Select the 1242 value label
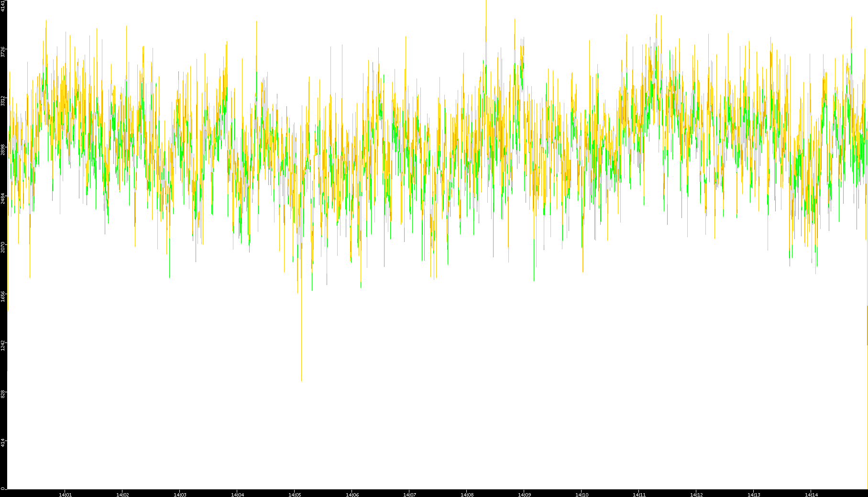 [x=3, y=345]
